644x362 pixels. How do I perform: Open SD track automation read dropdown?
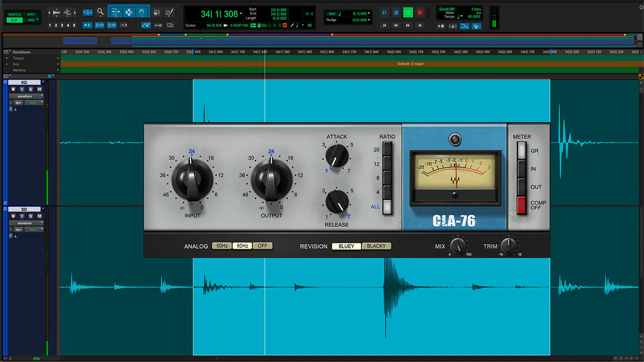tap(34, 229)
